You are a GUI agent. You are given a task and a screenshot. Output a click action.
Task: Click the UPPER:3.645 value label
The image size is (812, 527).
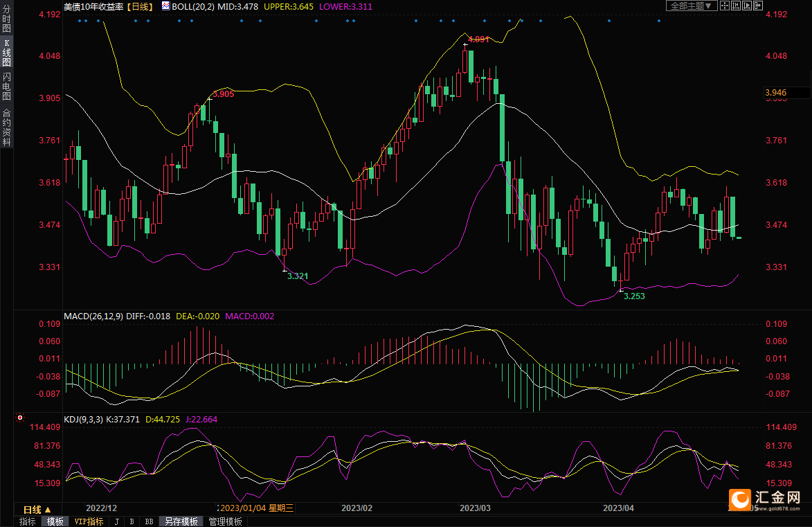[x=289, y=7]
